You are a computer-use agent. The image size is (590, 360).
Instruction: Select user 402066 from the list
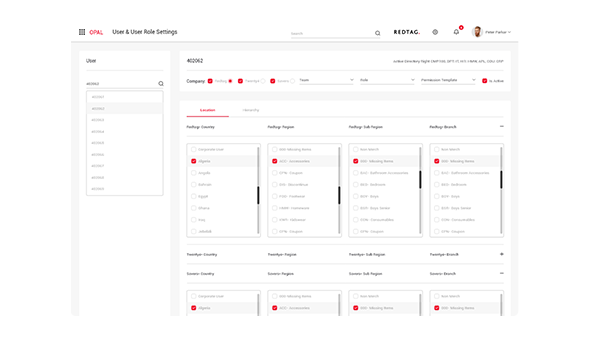[x=125, y=154]
